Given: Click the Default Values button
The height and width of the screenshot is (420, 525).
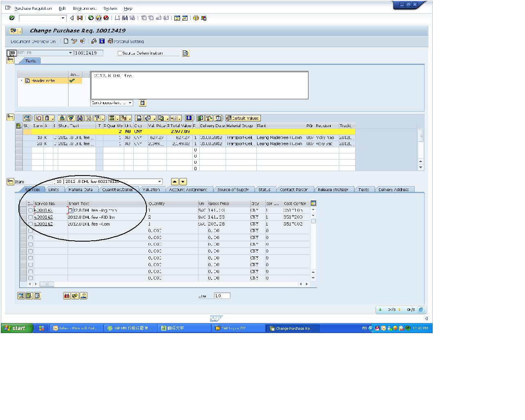Looking at the screenshot, I should pyautogui.click(x=243, y=118).
